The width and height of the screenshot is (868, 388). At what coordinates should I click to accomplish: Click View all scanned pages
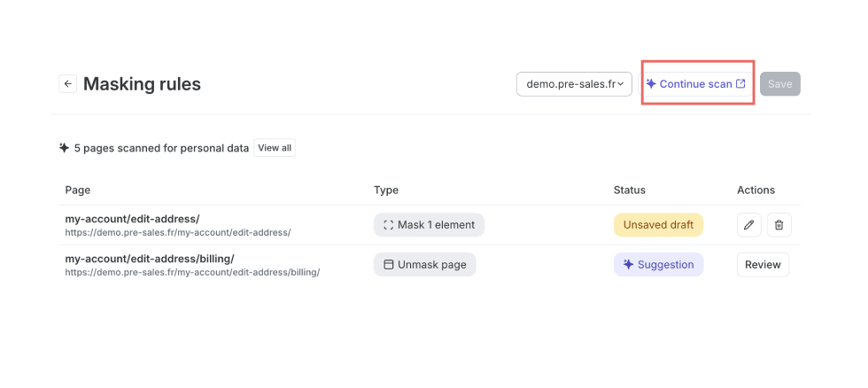(x=275, y=148)
